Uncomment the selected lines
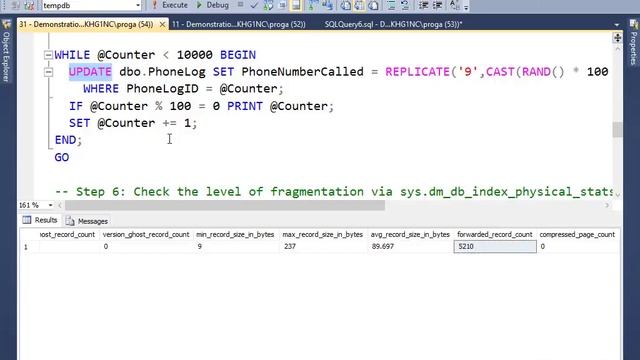 pyautogui.click(x=405, y=5)
